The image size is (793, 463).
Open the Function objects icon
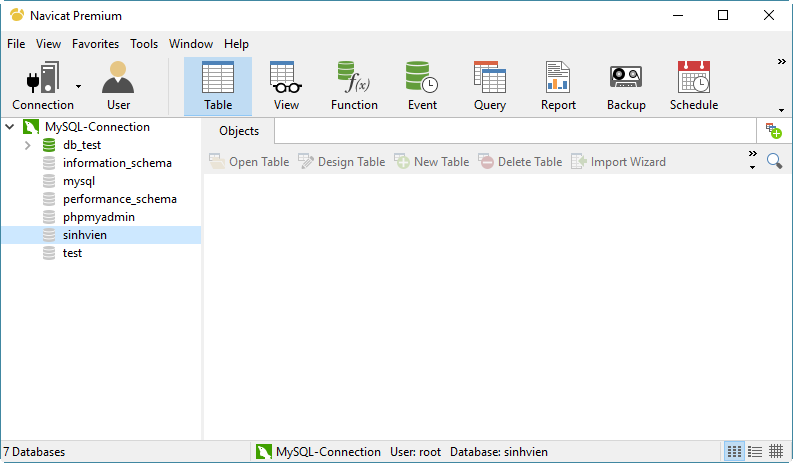[x=354, y=86]
